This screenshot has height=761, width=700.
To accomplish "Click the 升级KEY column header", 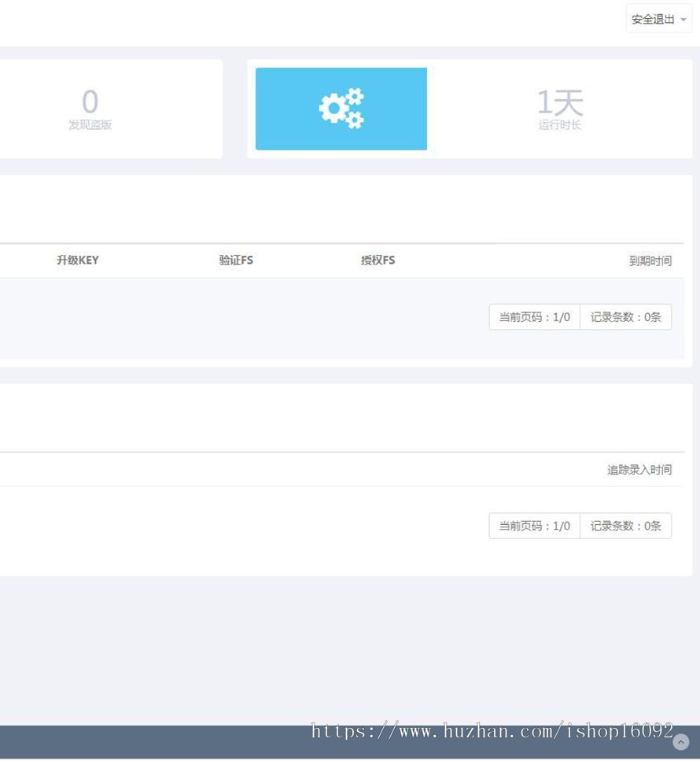I will (x=78, y=260).
